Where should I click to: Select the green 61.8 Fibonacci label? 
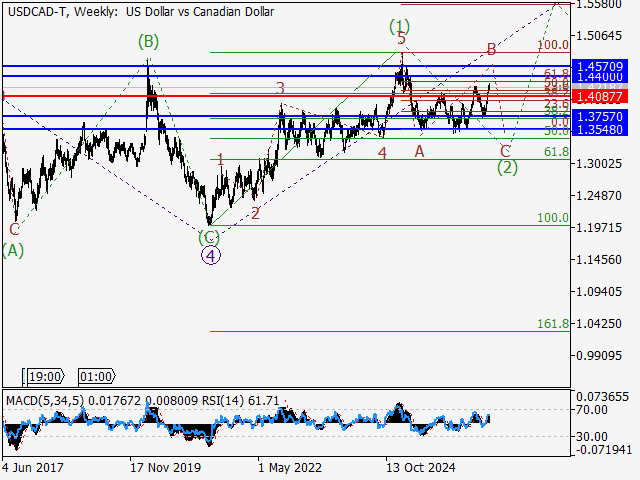pyautogui.click(x=556, y=152)
